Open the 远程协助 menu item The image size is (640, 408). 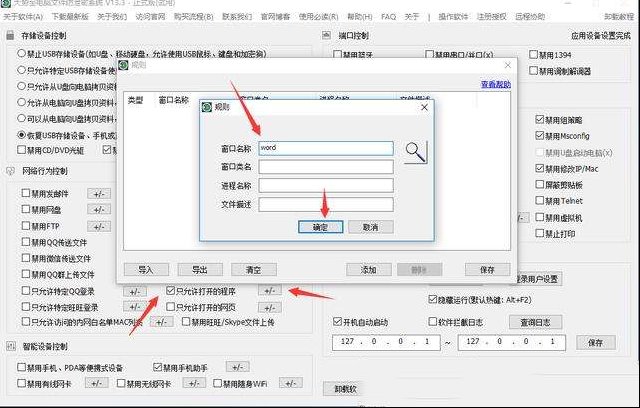[530, 17]
